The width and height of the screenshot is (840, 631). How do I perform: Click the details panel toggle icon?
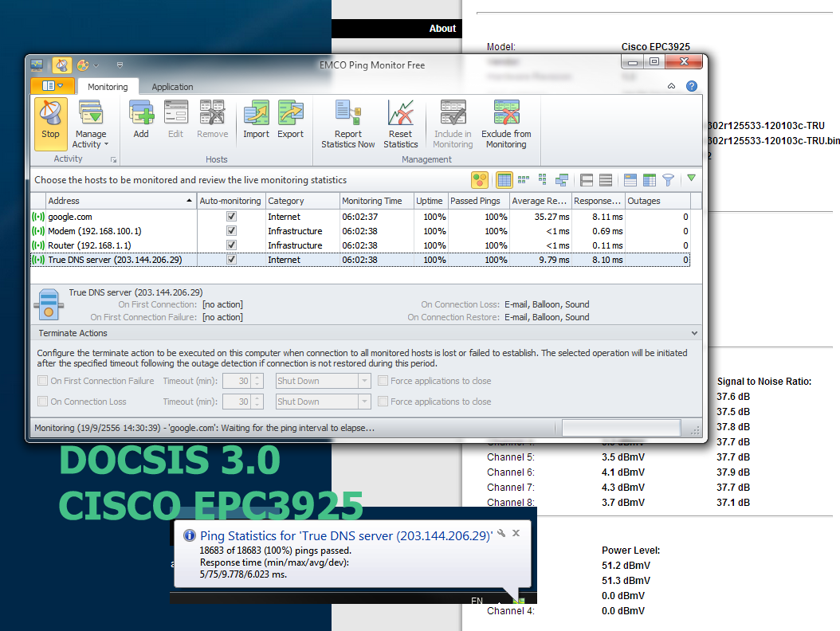point(630,180)
